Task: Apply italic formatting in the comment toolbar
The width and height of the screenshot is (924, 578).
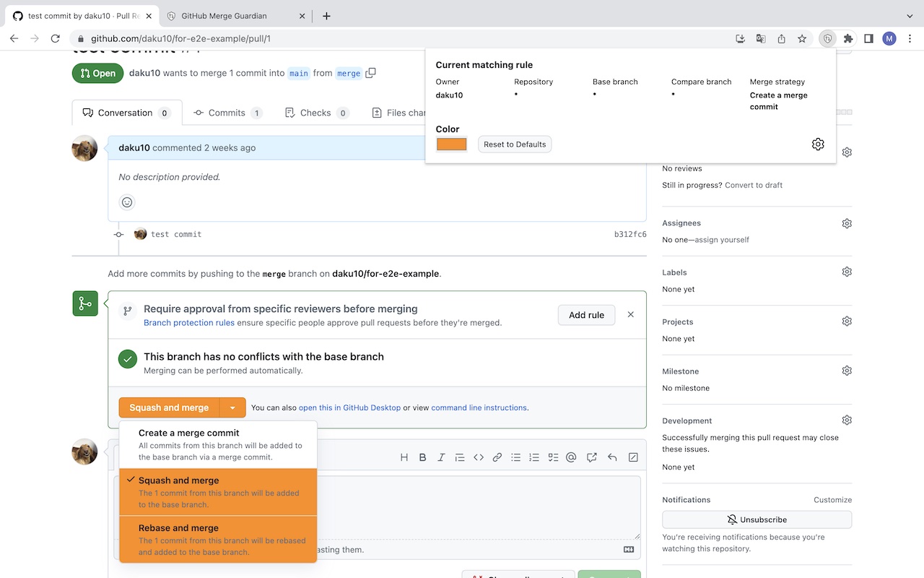Action: click(x=441, y=457)
